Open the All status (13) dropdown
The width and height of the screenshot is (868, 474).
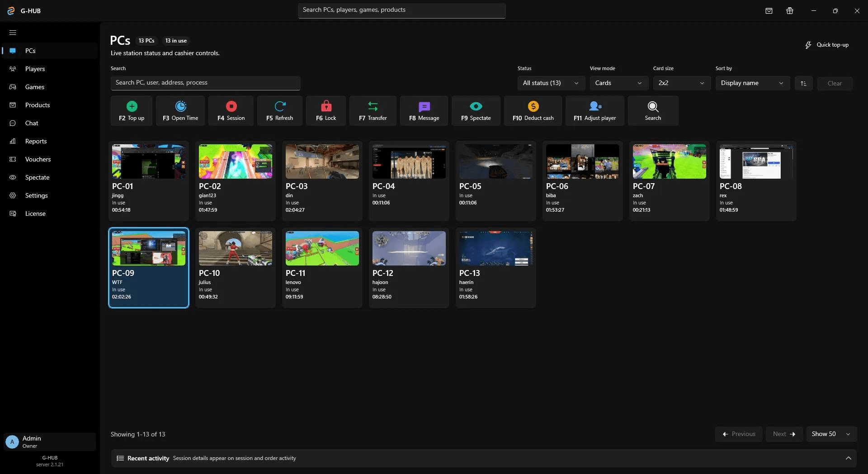click(x=551, y=83)
